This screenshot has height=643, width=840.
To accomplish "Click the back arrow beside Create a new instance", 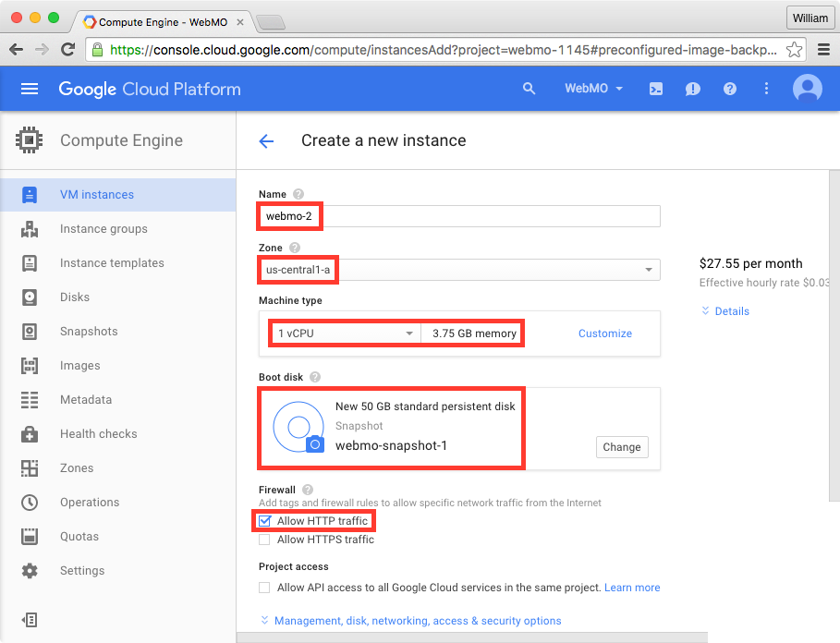I will point(266,140).
